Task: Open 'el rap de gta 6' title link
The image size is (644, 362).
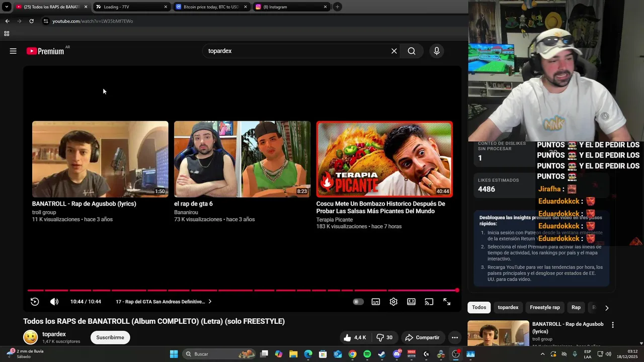Action: point(193,204)
